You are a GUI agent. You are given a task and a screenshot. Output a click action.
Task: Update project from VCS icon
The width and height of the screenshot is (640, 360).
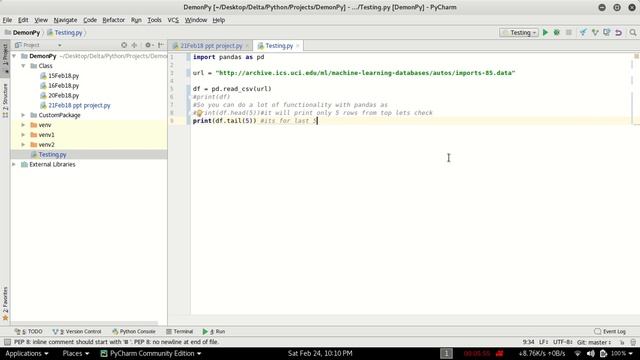click(x=583, y=33)
